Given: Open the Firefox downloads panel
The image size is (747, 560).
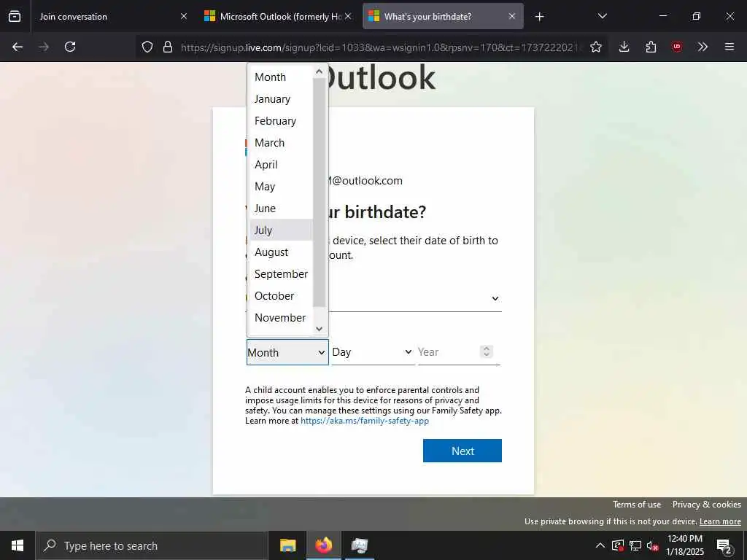Looking at the screenshot, I should tap(624, 47).
